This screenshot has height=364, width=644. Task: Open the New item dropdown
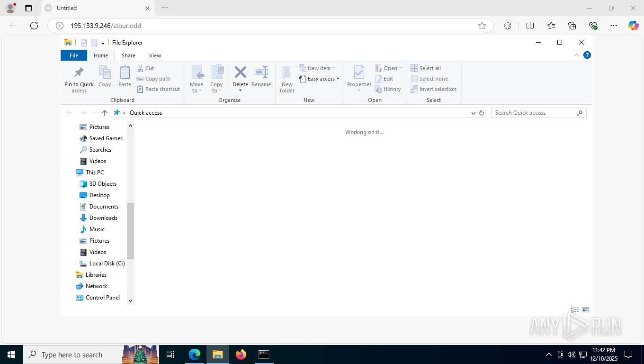(x=317, y=68)
